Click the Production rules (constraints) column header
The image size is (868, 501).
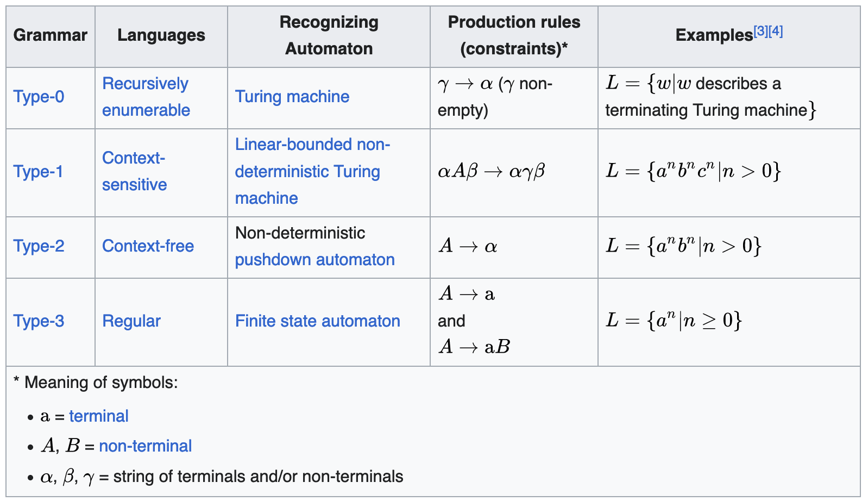tap(514, 35)
